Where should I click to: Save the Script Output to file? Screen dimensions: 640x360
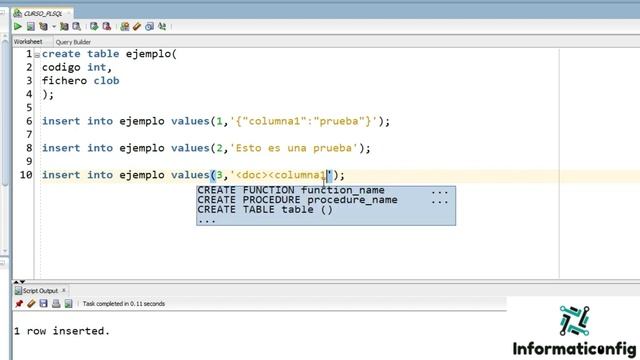pos(44,304)
